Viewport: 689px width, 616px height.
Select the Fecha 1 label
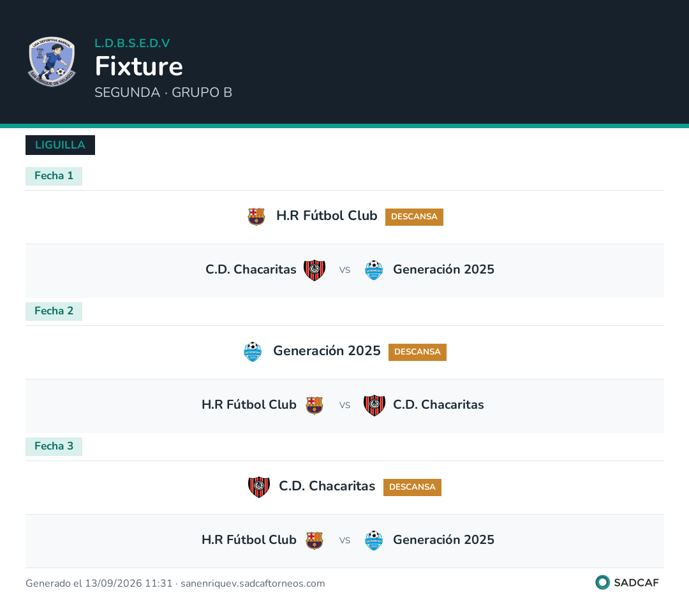point(54,176)
